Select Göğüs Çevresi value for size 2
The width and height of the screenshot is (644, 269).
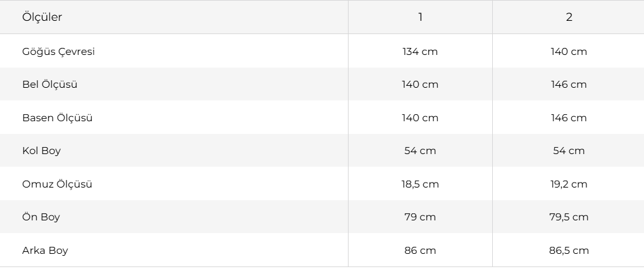pos(569,52)
